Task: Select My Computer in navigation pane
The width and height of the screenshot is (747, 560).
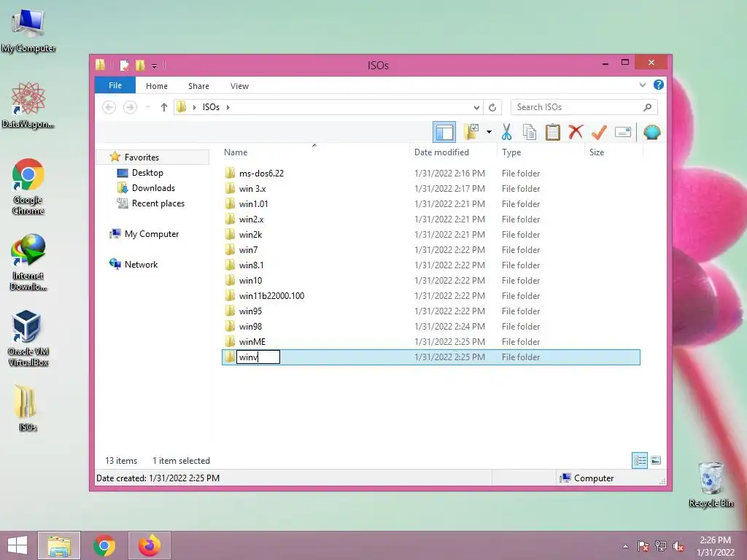Action: (x=152, y=234)
